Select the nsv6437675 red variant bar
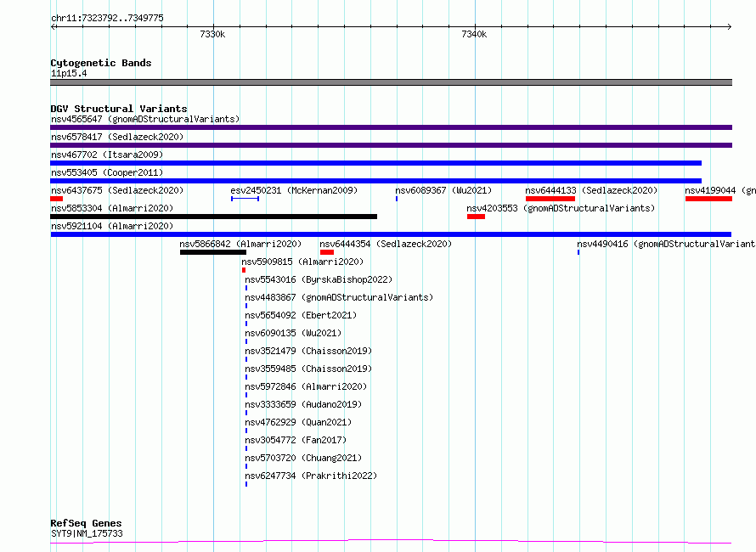Screen dimensions: 756x552 (56, 199)
